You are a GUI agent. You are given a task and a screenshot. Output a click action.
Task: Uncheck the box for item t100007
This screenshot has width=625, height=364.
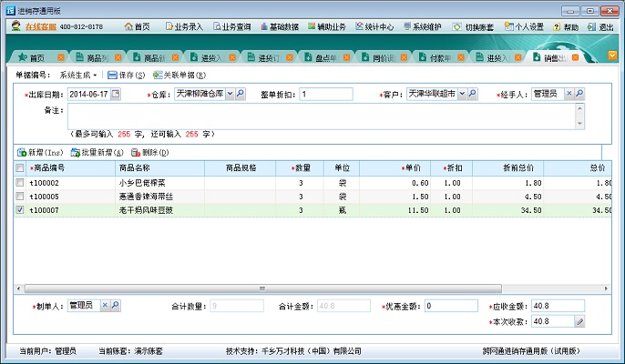(x=20, y=210)
